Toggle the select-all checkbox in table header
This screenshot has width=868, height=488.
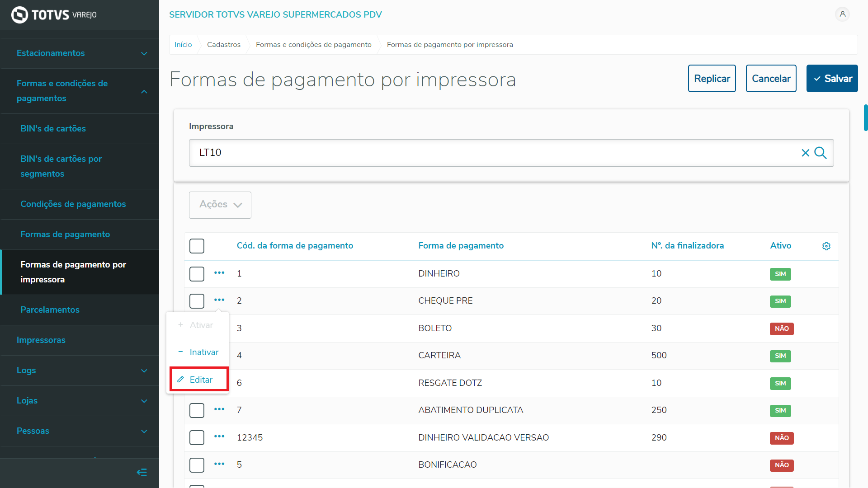[197, 246]
